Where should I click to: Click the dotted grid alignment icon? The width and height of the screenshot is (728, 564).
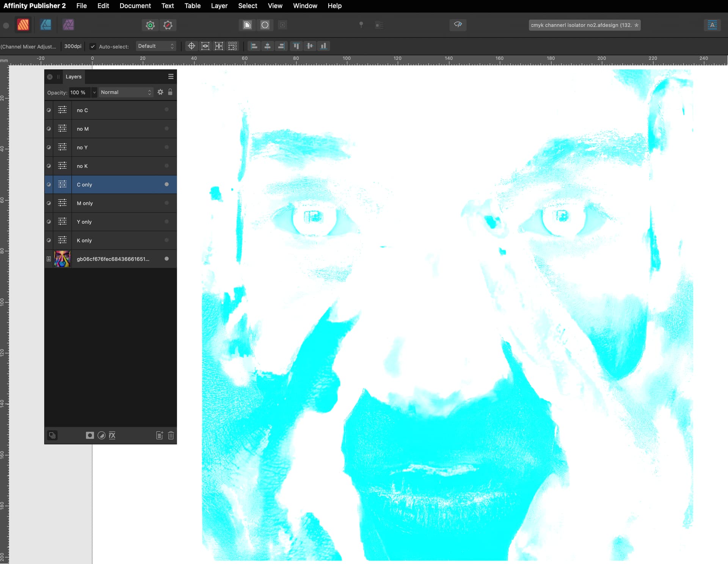click(x=232, y=46)
